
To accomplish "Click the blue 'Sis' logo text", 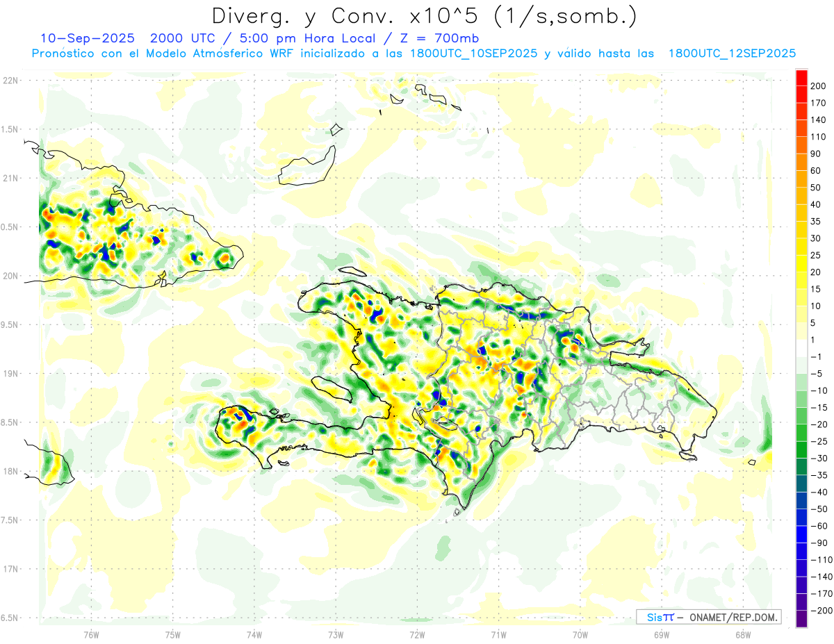I will (655, 617).
